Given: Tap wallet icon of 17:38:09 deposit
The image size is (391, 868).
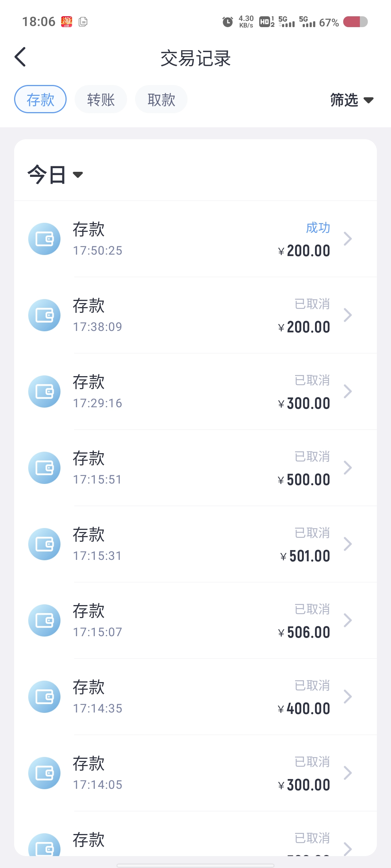Looking at the screenshot, I should (45, 315).
